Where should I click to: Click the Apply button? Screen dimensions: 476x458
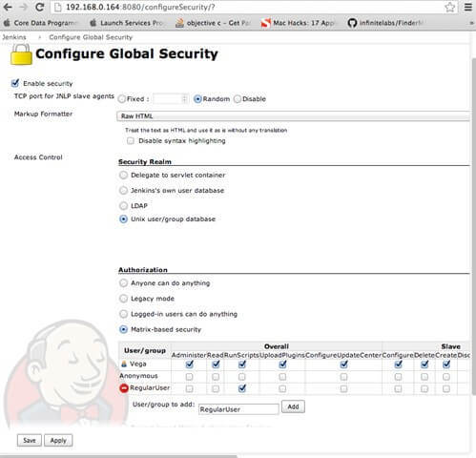(x=58, y=441)
